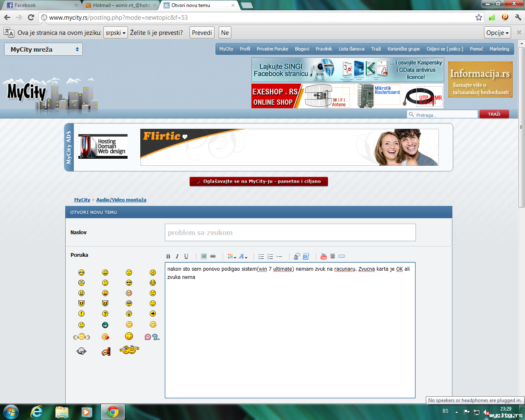Insert the pink and blue ghost smileys
This screenshot has height=420, width=525.
(152, 337)
